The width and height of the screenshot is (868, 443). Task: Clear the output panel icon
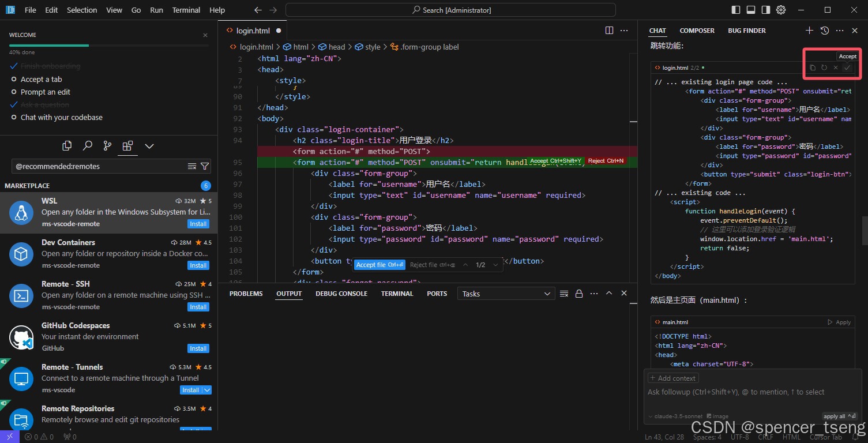point(564,294)
